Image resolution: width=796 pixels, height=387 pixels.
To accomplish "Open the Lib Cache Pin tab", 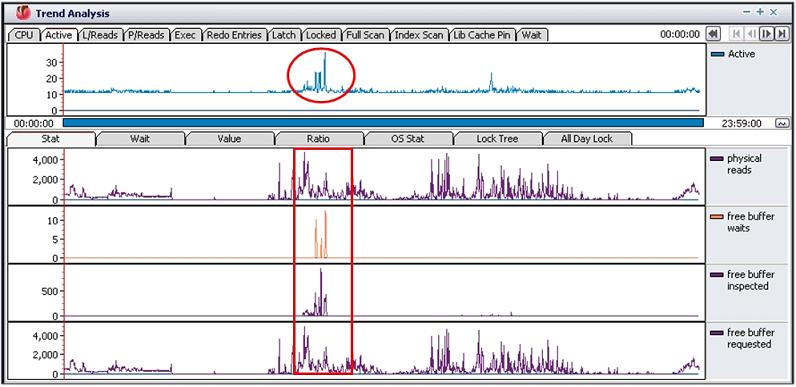I will (x=482, y=35).
